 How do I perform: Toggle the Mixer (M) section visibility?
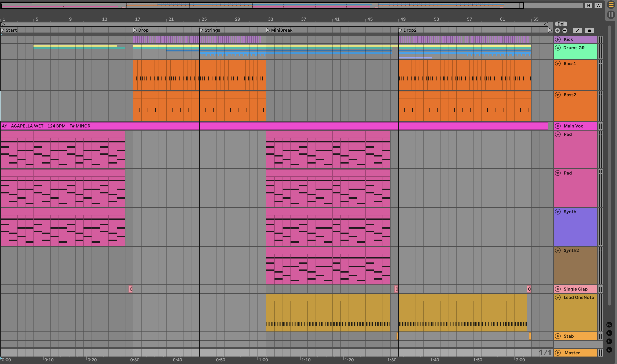click(609, 341)
